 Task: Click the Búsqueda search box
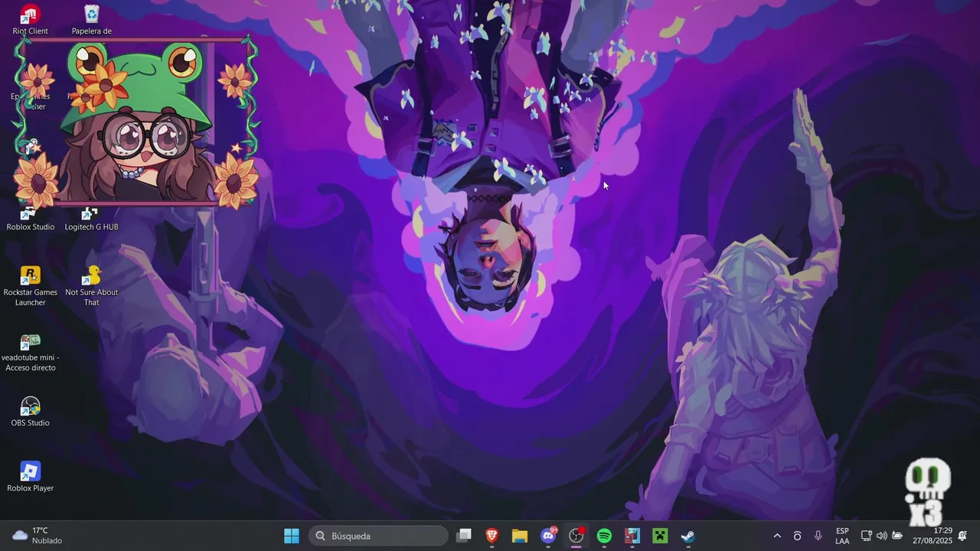(378, 536)
